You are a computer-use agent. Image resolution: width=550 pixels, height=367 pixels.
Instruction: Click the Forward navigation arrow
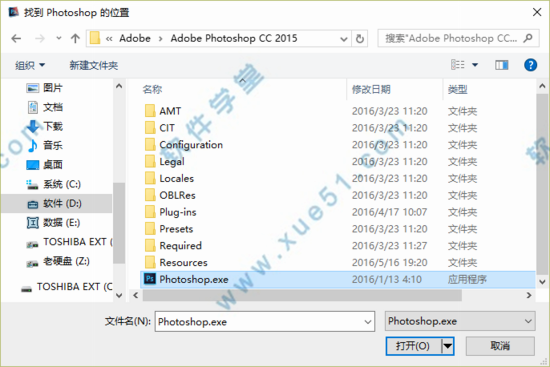coord(40,39)
